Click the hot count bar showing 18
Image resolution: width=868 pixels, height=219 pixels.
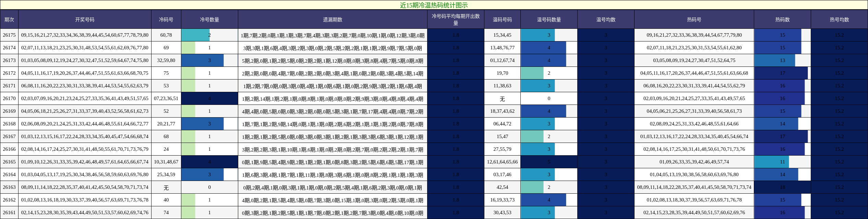782,187
